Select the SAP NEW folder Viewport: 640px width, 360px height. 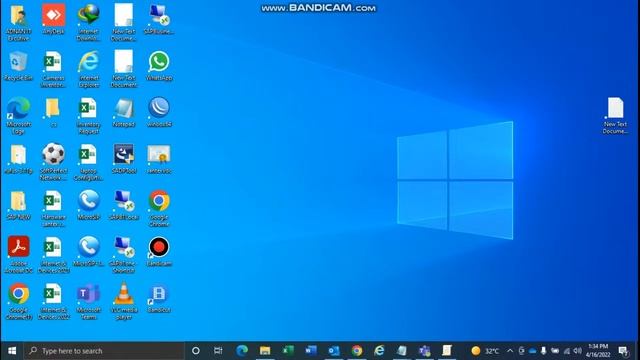click(18, 205)
